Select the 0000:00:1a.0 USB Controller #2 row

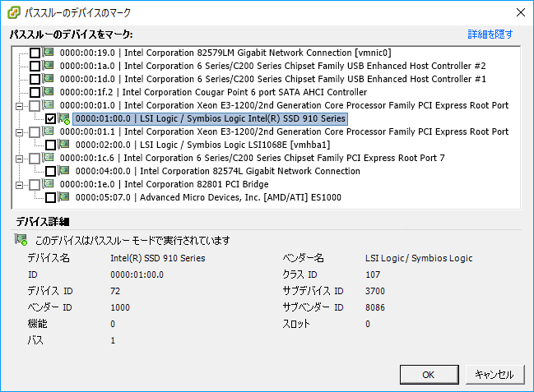(x=273, y=66)
